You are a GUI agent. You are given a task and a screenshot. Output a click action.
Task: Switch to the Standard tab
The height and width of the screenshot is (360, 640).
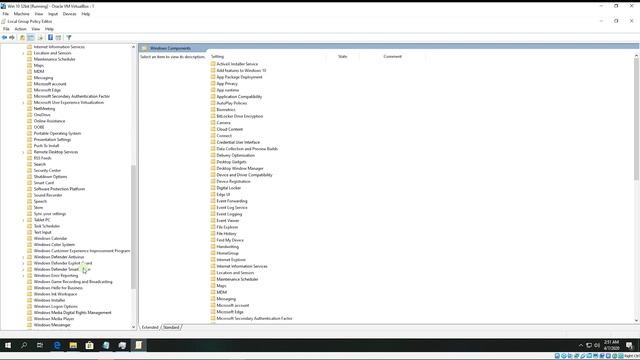click(171, 327)
